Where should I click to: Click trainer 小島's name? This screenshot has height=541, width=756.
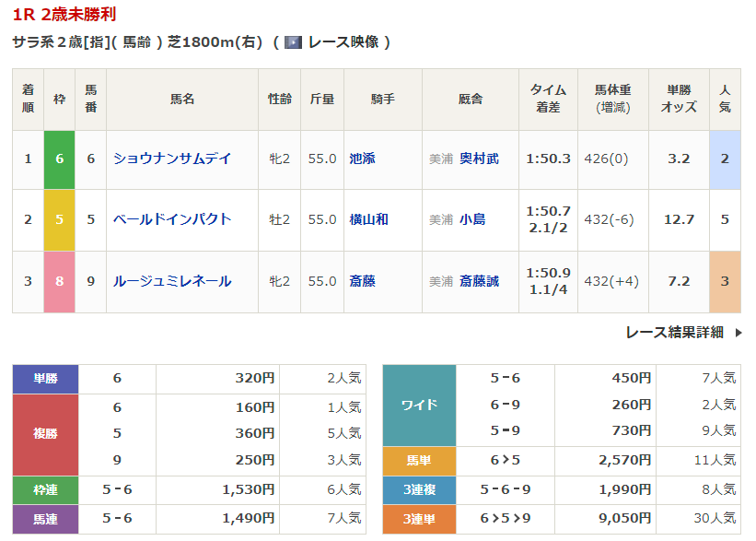(x=472, y=219)
